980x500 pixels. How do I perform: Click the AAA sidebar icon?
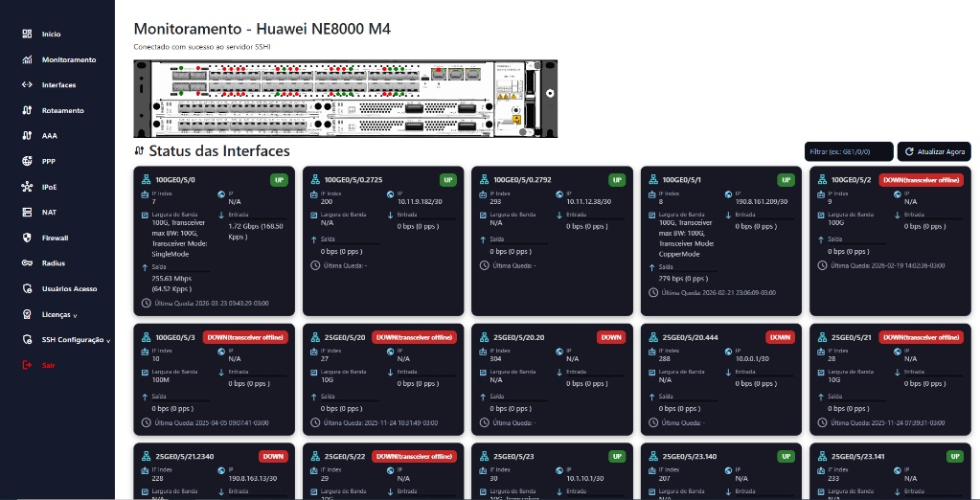pyautogui.click(x=27, y=136)
